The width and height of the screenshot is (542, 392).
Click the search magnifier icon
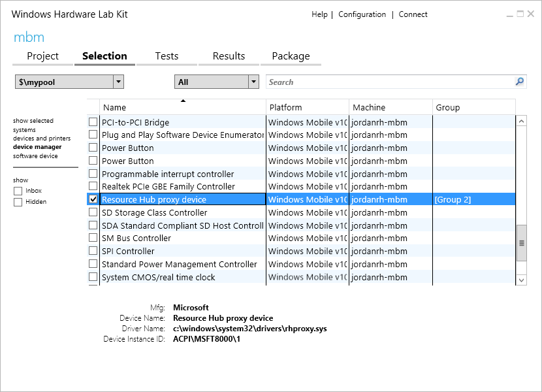coord(520,82)
